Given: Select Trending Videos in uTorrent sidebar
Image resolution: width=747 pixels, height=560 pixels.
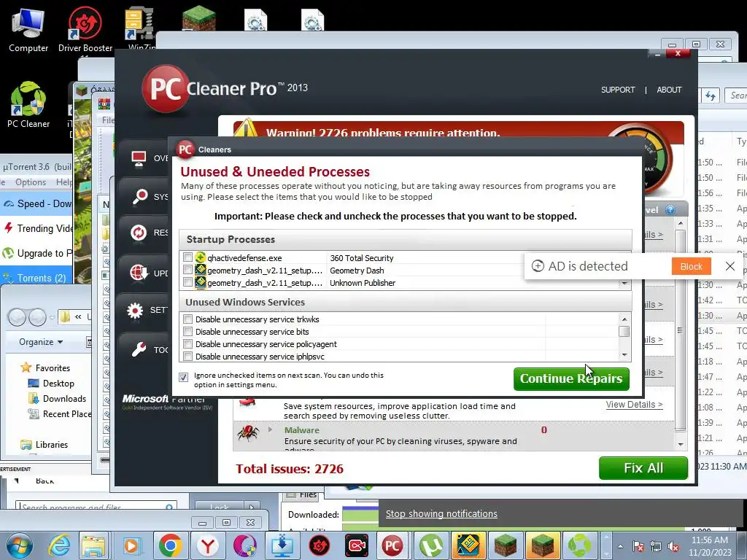Looking at the screenshot, I should coord(36,228).
